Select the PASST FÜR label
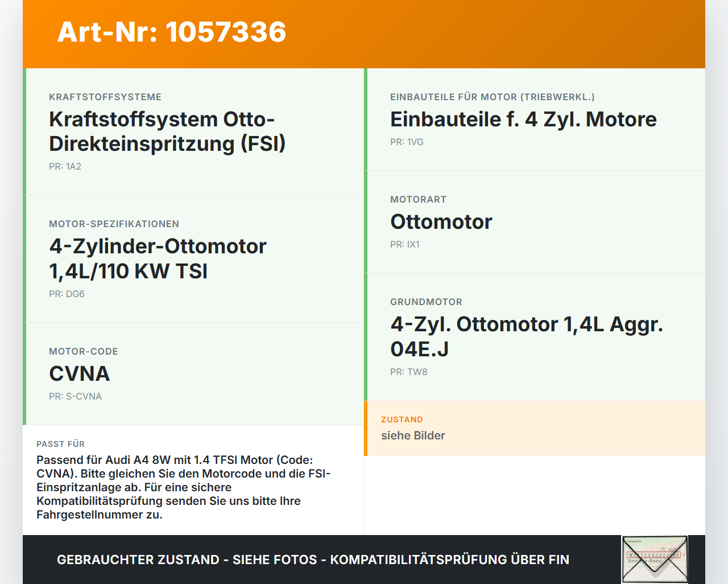 [60, 445]
